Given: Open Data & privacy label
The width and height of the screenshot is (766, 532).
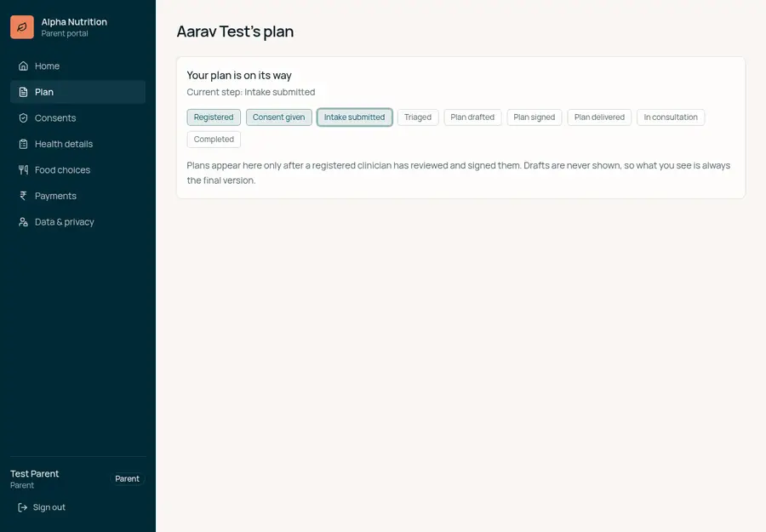Looking at the screenshot, I should tap(65, 222).
